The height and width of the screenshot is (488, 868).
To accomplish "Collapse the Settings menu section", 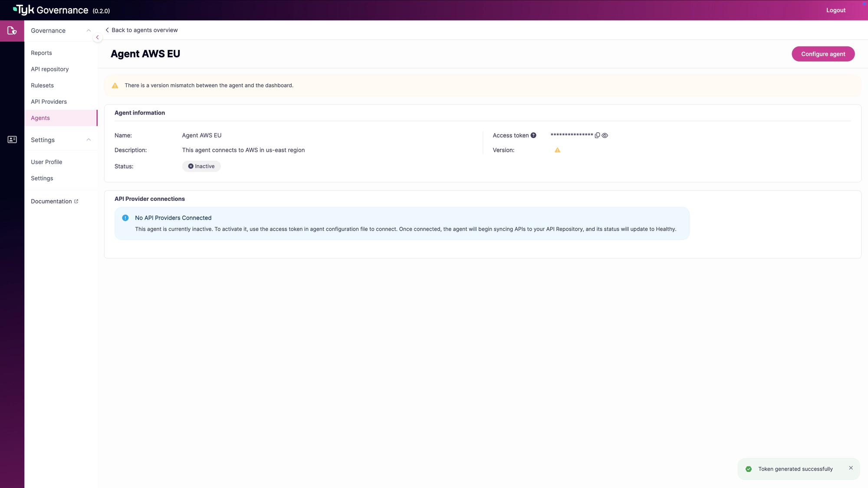I will coord(89,140).
